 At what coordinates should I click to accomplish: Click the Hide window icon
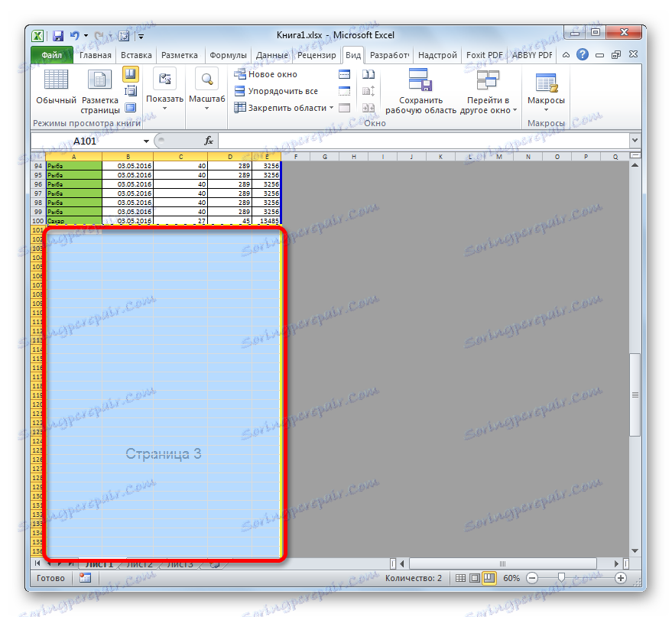(x=345, y=91)
